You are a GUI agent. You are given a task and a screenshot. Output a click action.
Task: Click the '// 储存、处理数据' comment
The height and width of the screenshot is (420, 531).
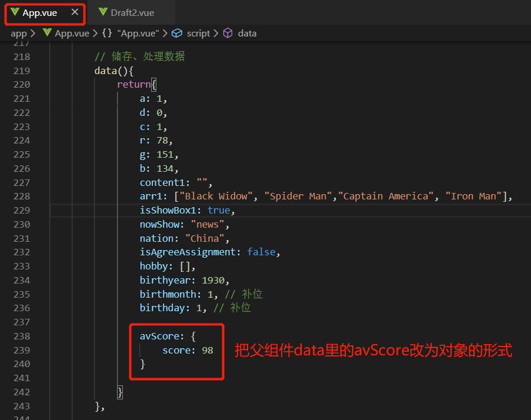pos(139,56)
